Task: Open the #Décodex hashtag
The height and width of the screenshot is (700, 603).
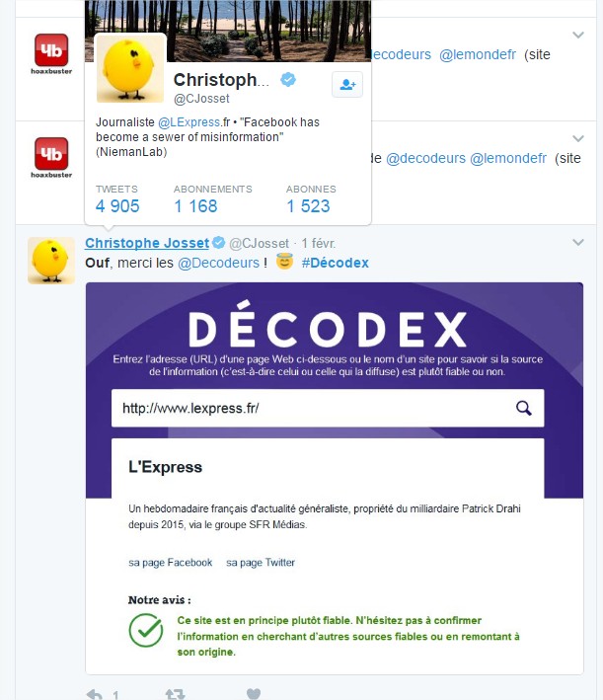Action: (x=336, y=263)
